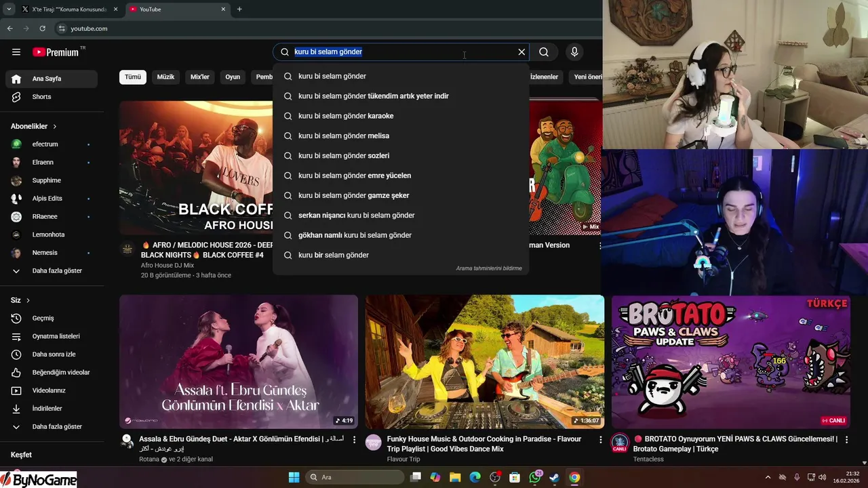Open Shorts in the sidebar

(x=52, y=97)
